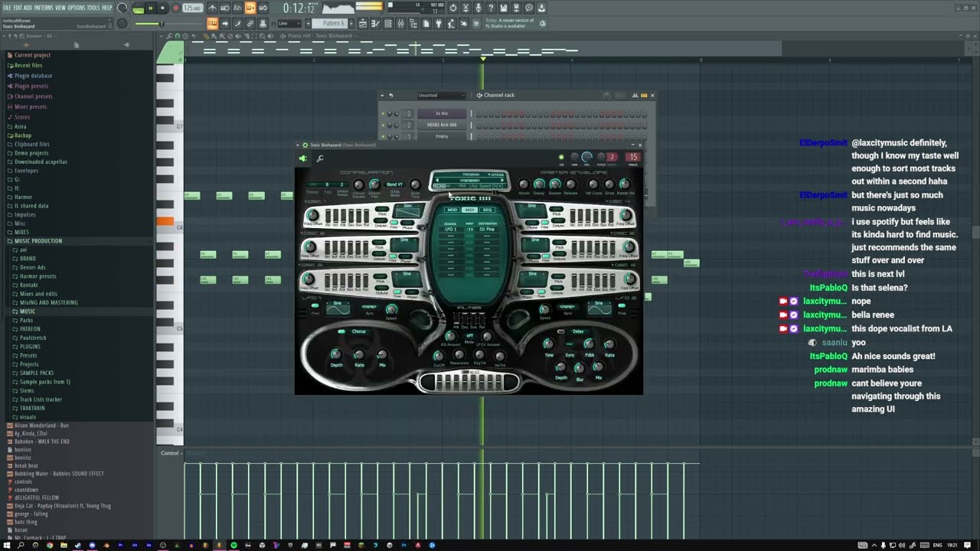Open the Toxic Biohazard plugin settings wrench

[320, 158]
